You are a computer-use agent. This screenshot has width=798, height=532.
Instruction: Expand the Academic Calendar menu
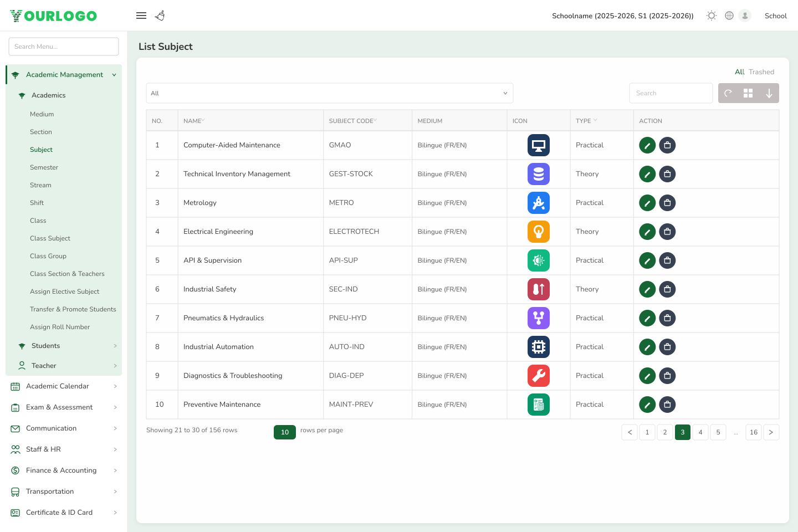click(64, 386)
